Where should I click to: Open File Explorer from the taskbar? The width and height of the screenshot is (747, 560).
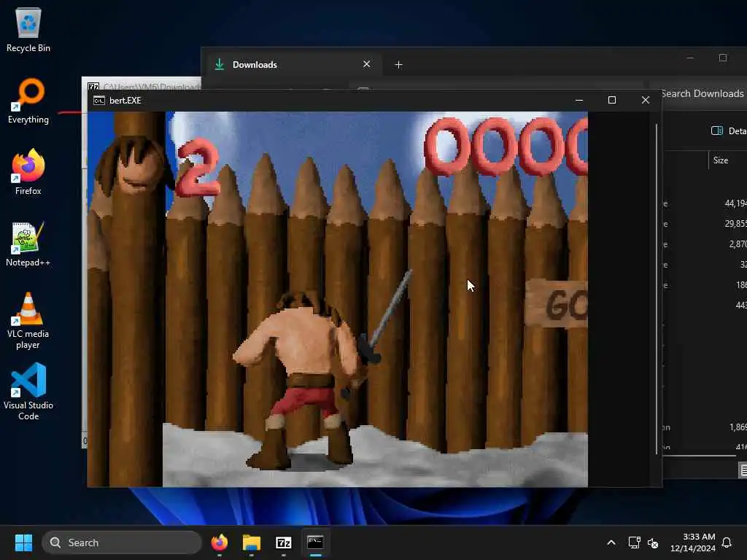[x=252, y=542]
